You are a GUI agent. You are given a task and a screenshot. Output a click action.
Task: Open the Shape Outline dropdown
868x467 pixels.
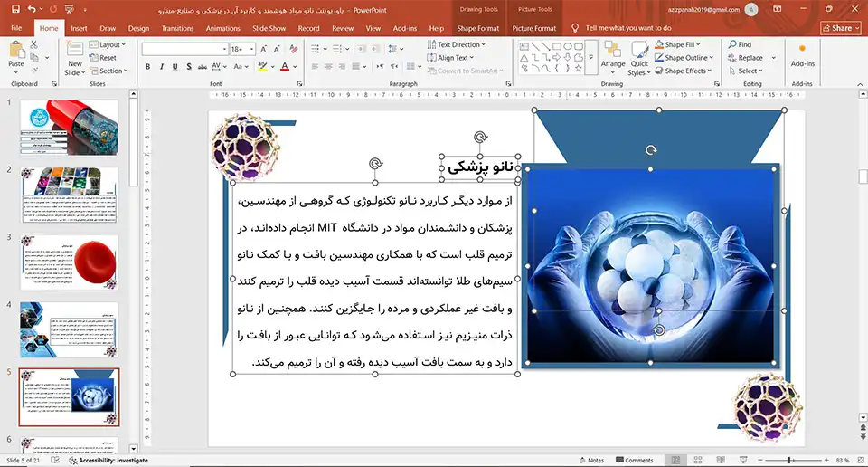(x=684, y=58)
